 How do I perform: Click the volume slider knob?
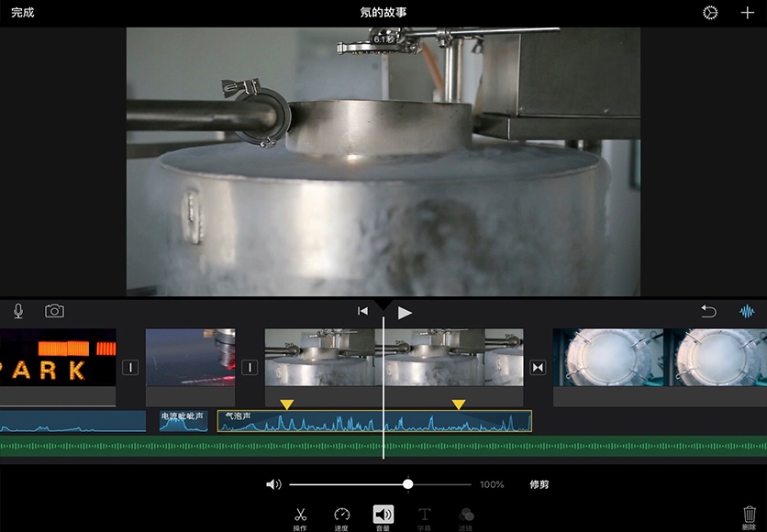(x=408, y=484)
